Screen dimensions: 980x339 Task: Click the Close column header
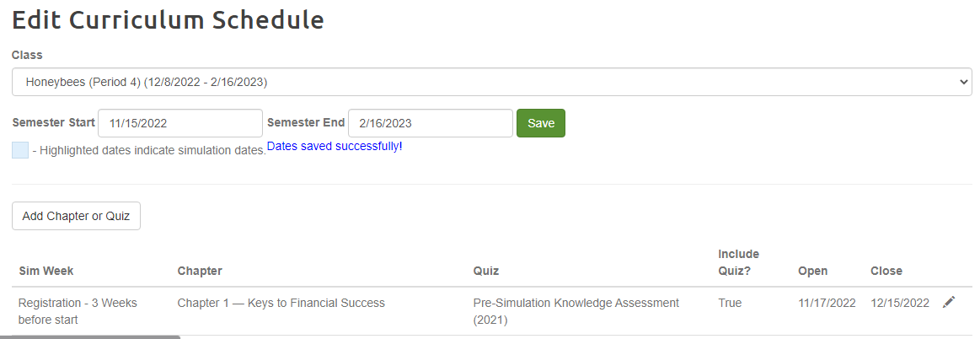pyautogui.click(x=886, y=271)
